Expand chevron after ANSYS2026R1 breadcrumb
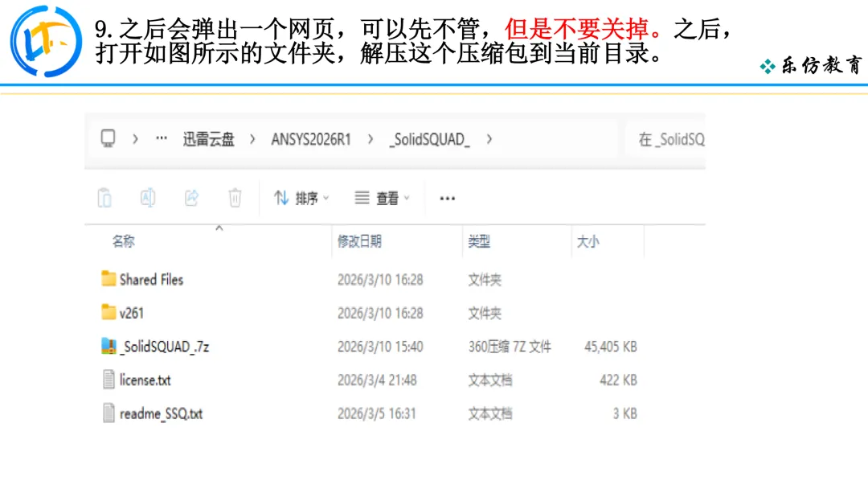 pyautogui.click(x=371, y=139)
